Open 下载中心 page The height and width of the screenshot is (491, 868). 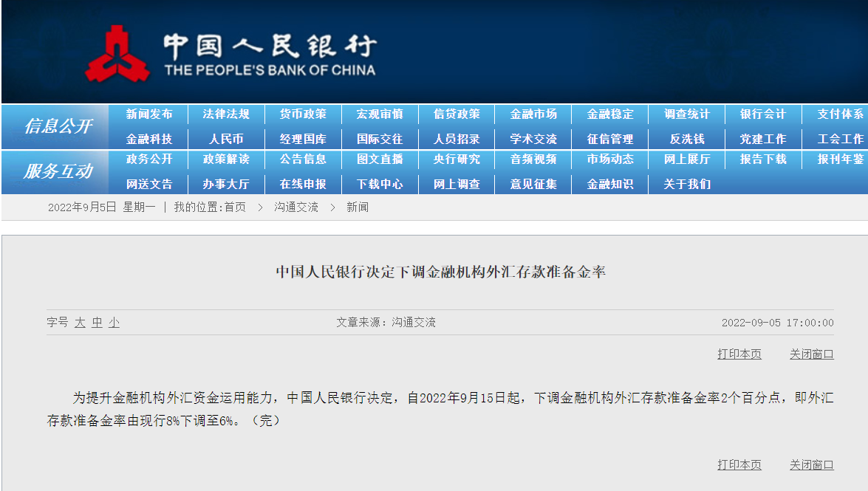(x=380, y=184)
